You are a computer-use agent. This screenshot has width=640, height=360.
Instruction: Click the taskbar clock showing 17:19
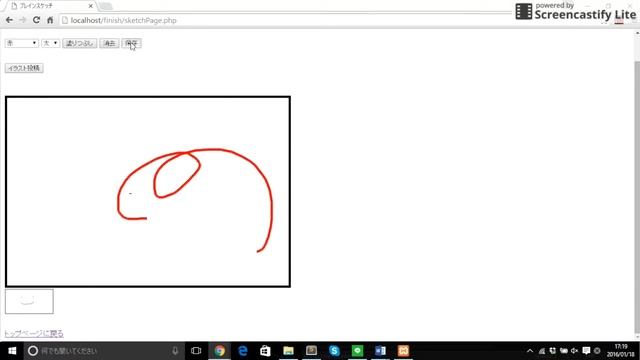pyautogui.click(x=620, y=351)
